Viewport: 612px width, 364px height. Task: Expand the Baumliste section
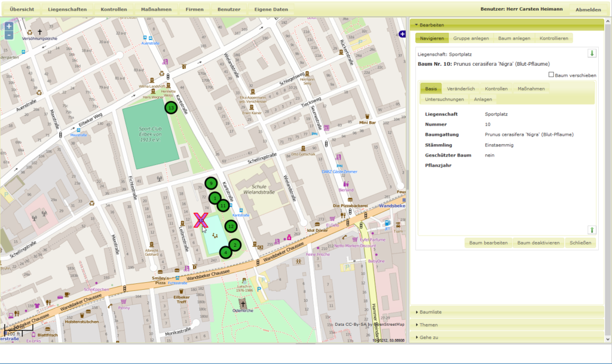click(430, 311)
